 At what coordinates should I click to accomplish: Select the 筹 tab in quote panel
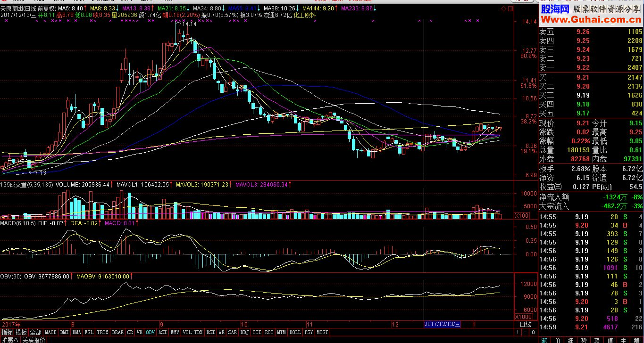pyautogui.click(x=636, y=340)
